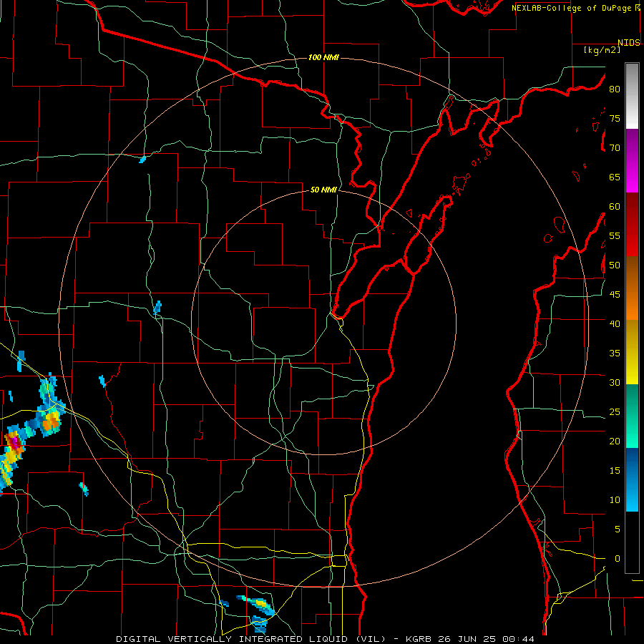
Task: Select the yellow segment of the color bar
Action: pyautogui.click(x=632, y=352)
